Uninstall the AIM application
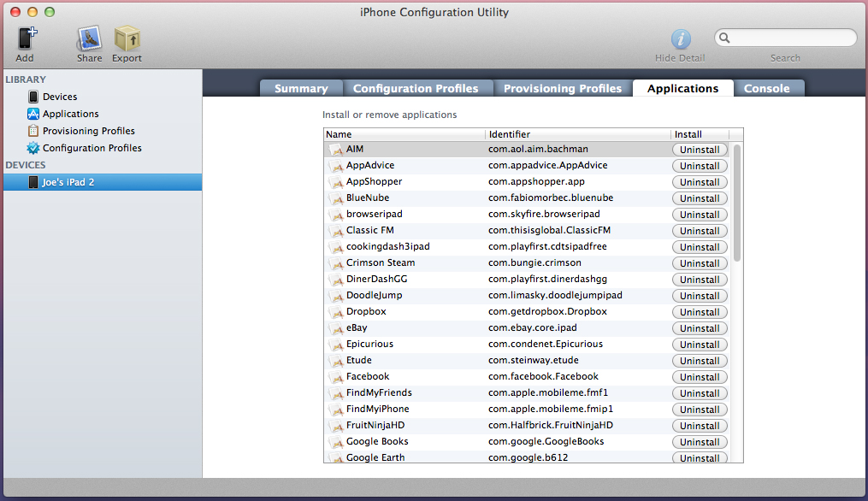This screenshot has width=868, height=501. pyautogui.click(x=700, y=150)
